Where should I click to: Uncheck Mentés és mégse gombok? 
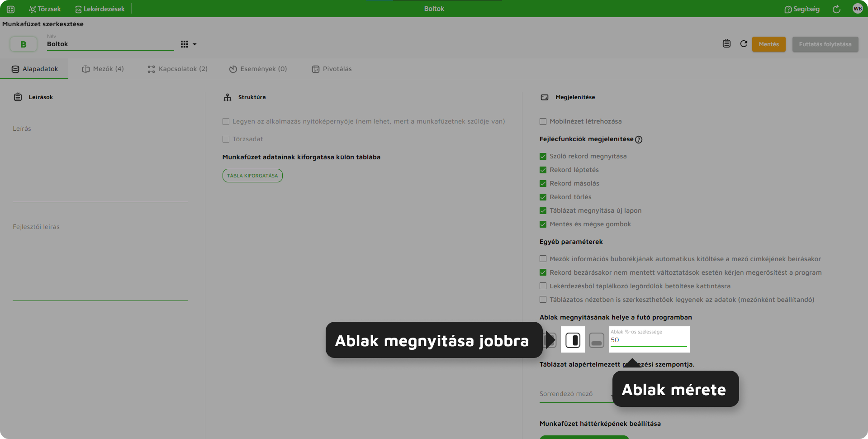[x=543, y=224]
